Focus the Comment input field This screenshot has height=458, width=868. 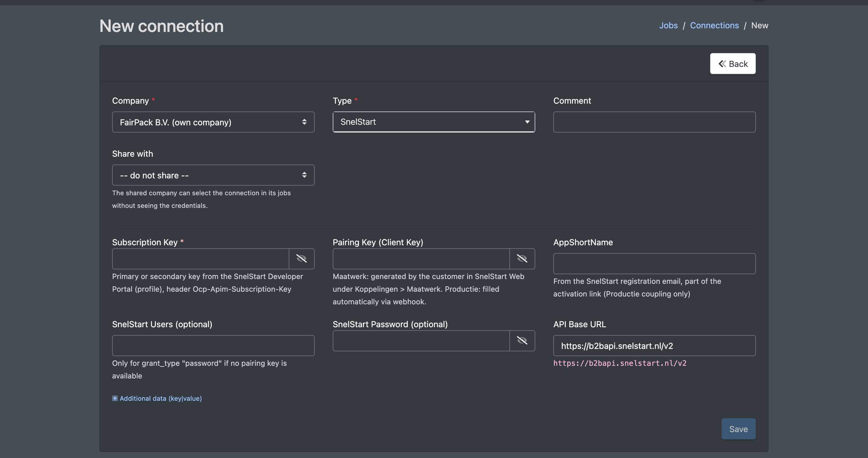click(654, 122)
